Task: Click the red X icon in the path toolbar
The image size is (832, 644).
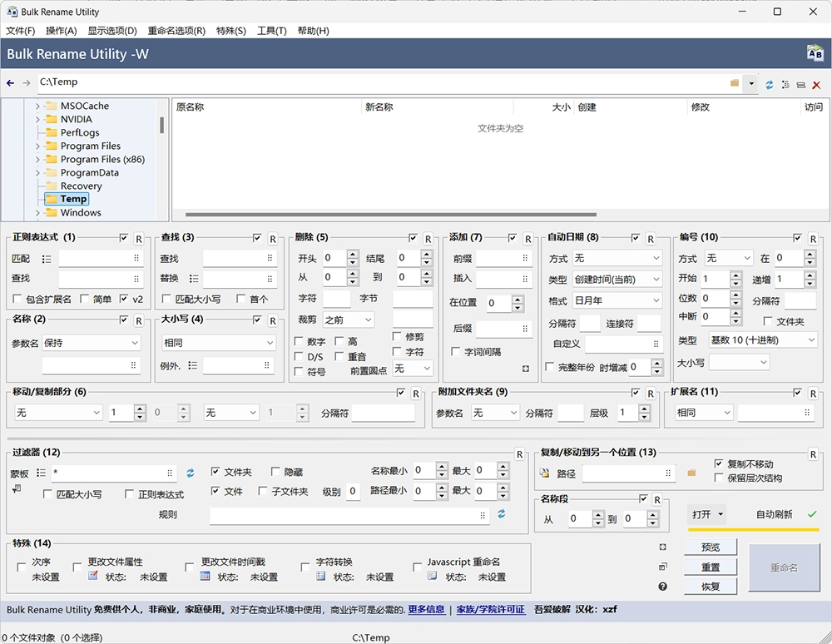Action: click(817, 85)
